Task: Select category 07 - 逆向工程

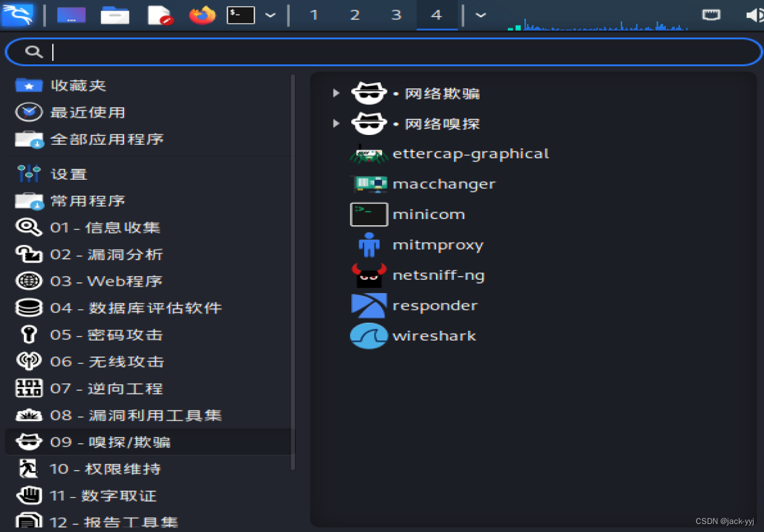Action: (x=147, y=388)
